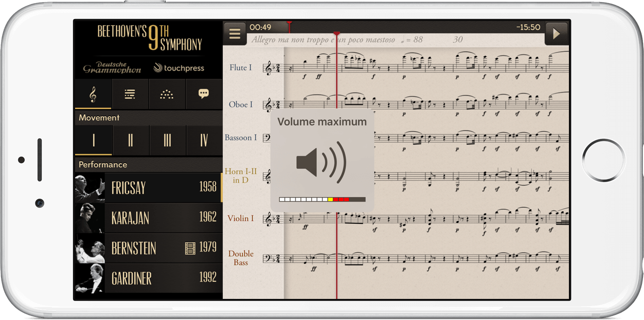Start playback with the play button
The image size is (644, 320).
tap(556, 34)
